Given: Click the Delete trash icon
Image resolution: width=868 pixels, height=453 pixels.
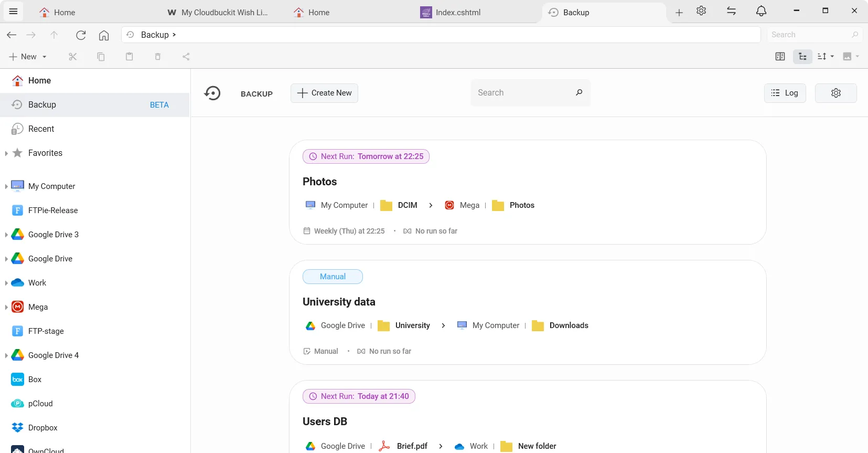Looking at the screenshot, I should point(157,57).
